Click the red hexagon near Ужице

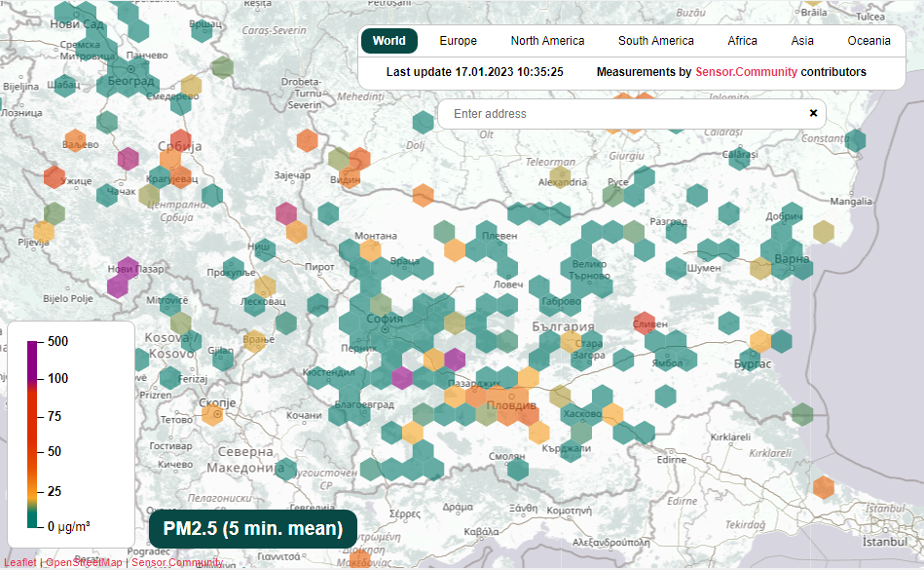[x=55, y=177]
